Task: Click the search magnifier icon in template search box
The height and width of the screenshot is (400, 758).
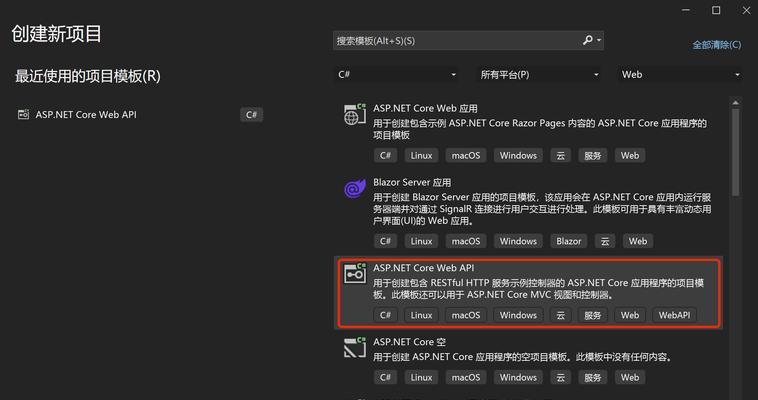Action: [587, 40]
